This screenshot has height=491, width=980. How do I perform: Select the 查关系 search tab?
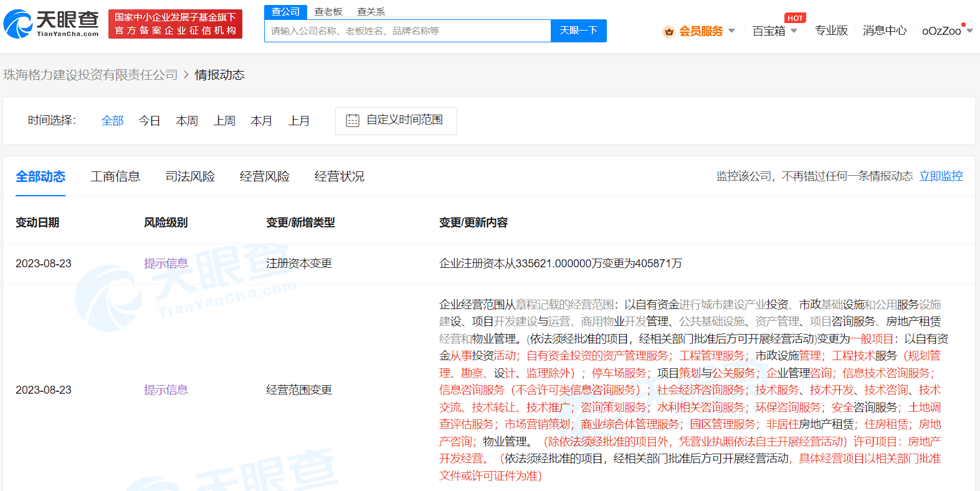tap(371, 11)
